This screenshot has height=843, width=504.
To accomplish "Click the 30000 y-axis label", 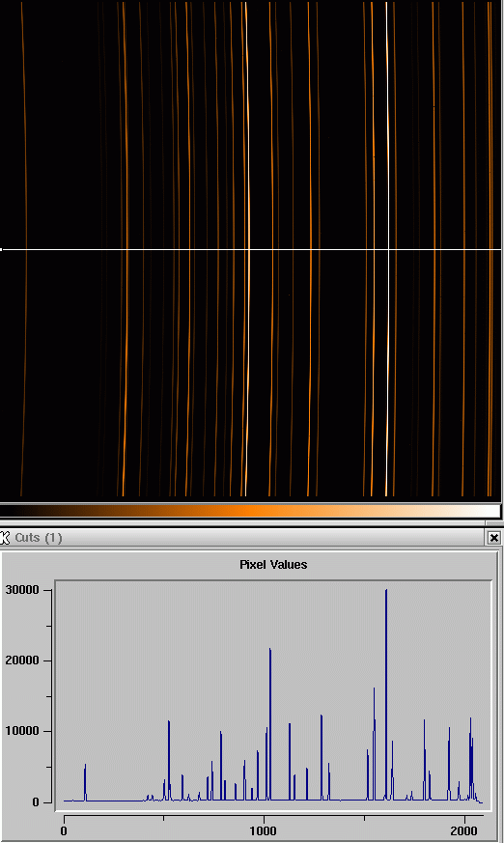I will pos(22,590).
